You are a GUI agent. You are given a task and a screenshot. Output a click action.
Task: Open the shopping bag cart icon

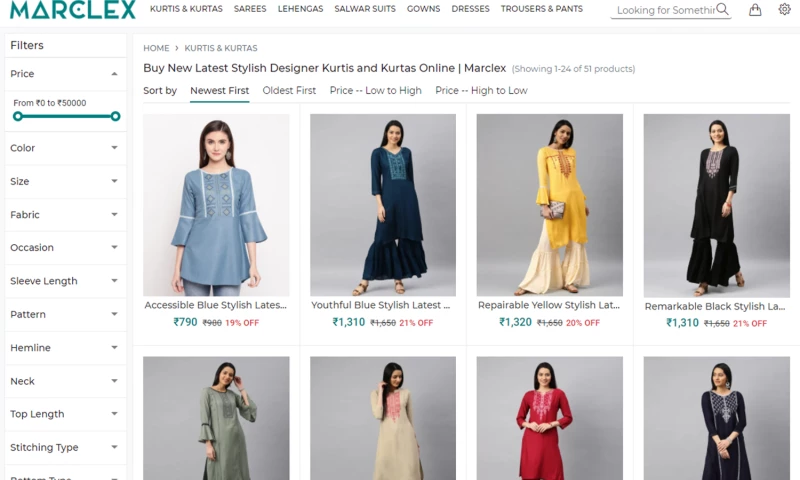point(755,10)
